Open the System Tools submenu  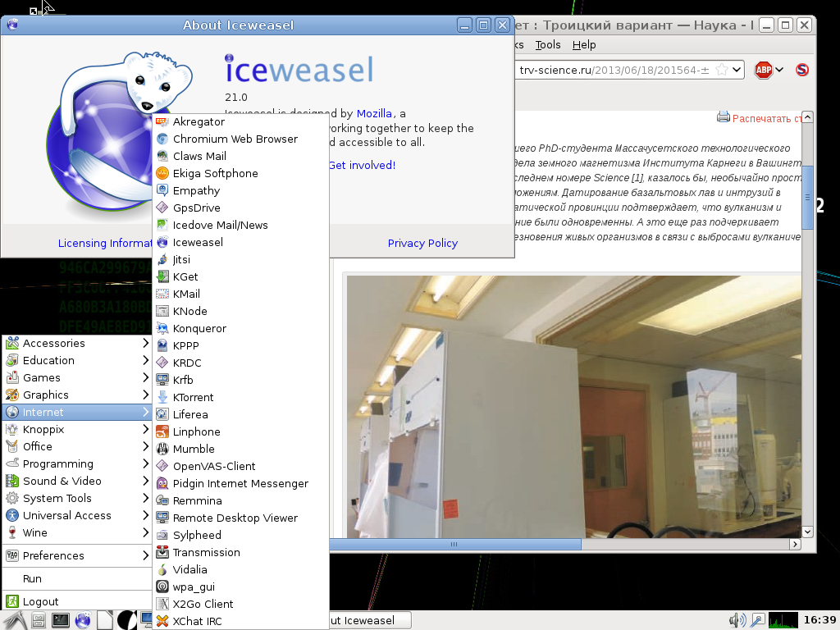point(77,498)
